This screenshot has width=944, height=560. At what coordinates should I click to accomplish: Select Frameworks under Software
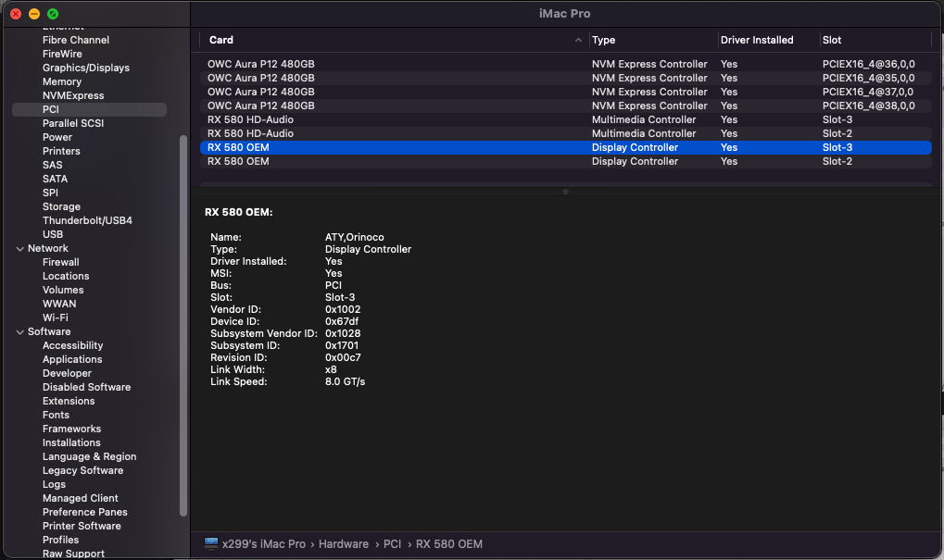click(x=71, y=429)
